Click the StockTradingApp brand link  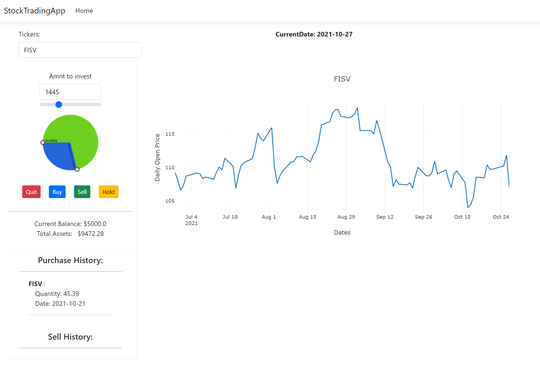[x=35, y=11]
